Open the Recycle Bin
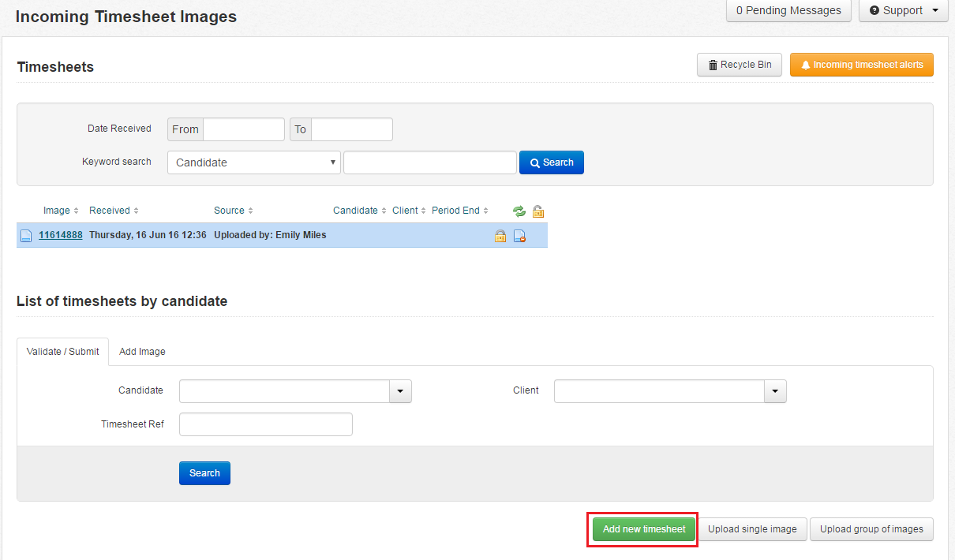The height and width of the screenshot is (560, 955). 740,65
